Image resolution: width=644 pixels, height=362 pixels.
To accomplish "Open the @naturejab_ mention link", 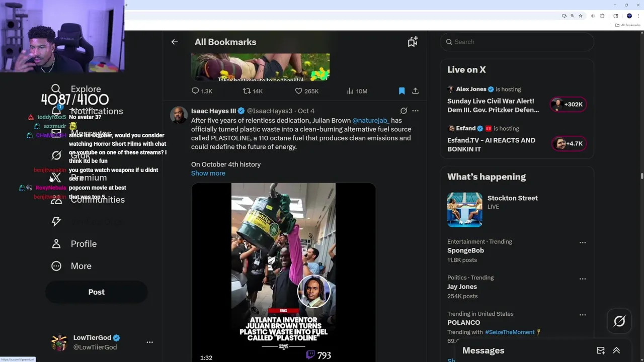I will [x=370, y=120].
